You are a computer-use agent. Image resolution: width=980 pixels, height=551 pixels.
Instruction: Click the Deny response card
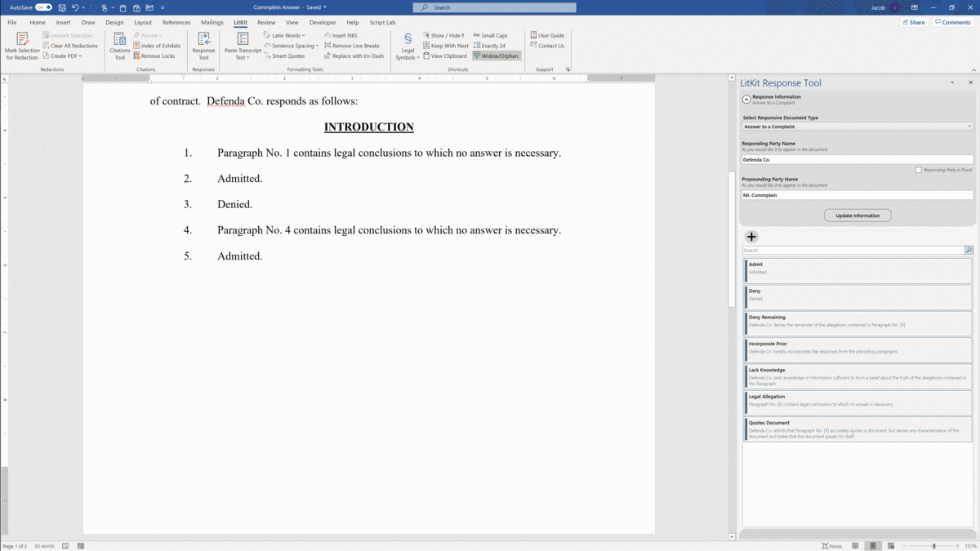point(857,296)
